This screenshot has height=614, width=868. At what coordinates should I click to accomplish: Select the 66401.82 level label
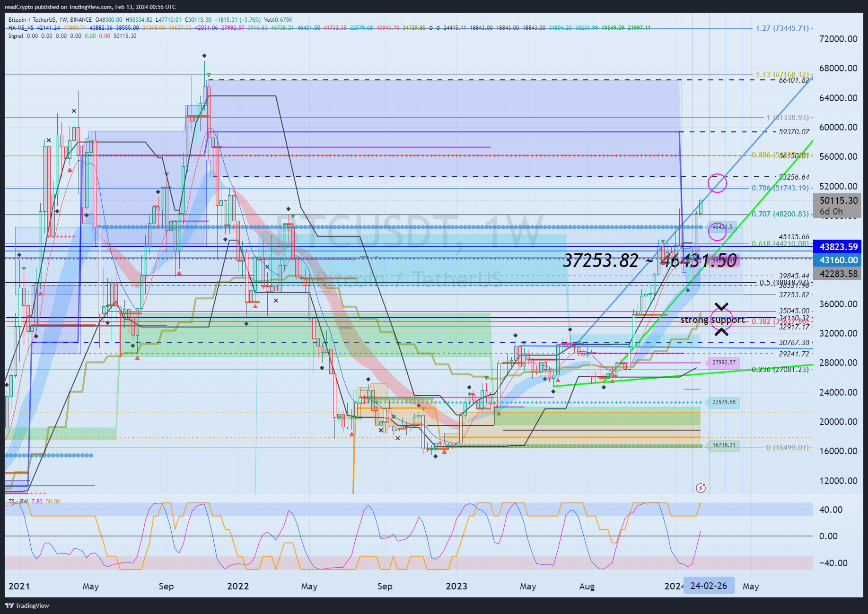click(794, 80)
